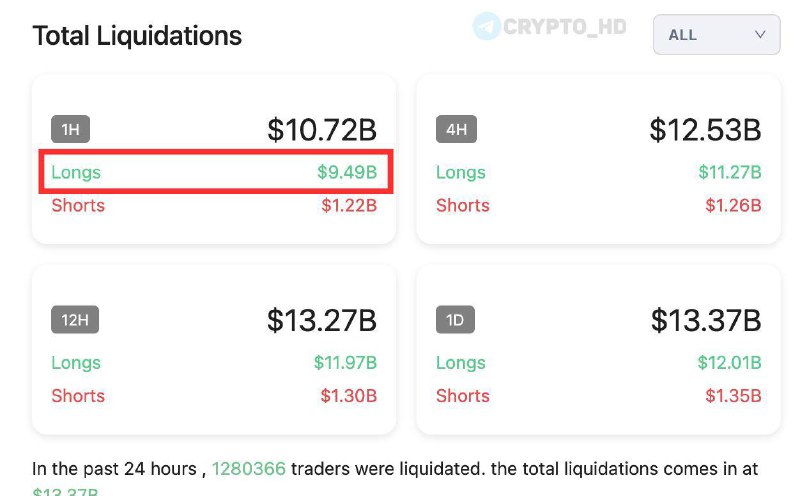The width and height of the screenshot is (800, 496).
Task: Select the 1H timeframe badge
Action: click(70, 130)
